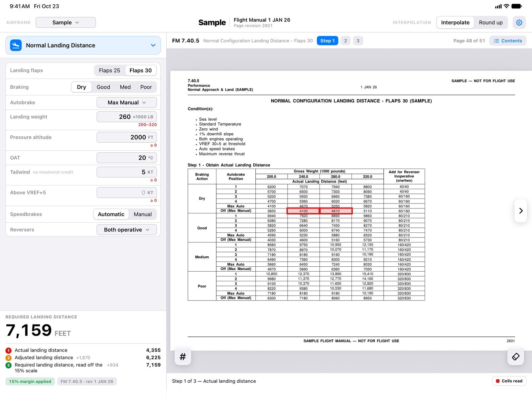Tap the hash button on the page
Screen dimensions: 532x399
183,357
